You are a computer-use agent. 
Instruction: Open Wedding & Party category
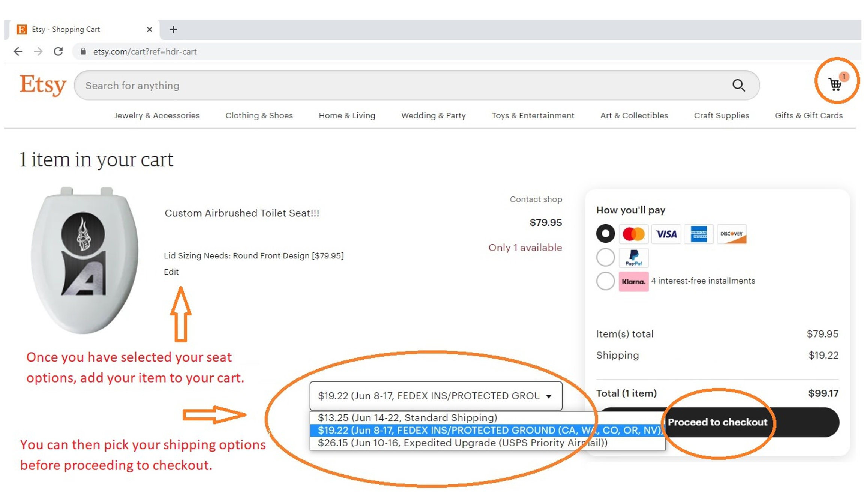433,115
